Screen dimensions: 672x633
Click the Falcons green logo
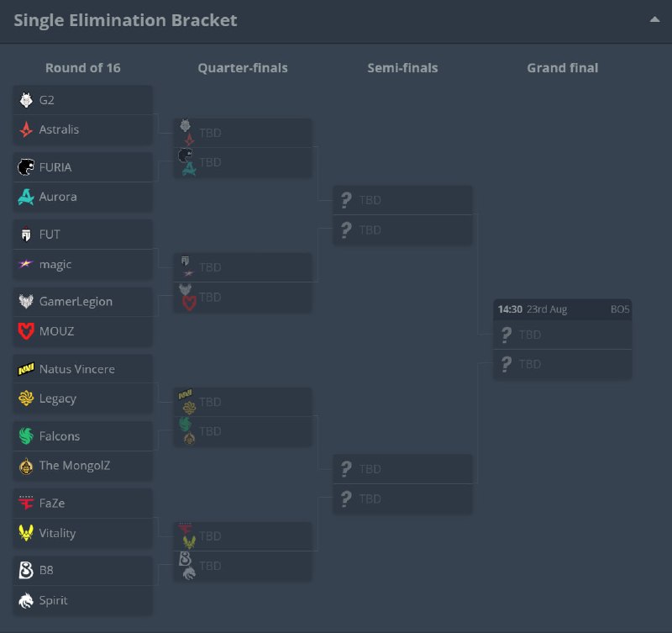point(26,435)
